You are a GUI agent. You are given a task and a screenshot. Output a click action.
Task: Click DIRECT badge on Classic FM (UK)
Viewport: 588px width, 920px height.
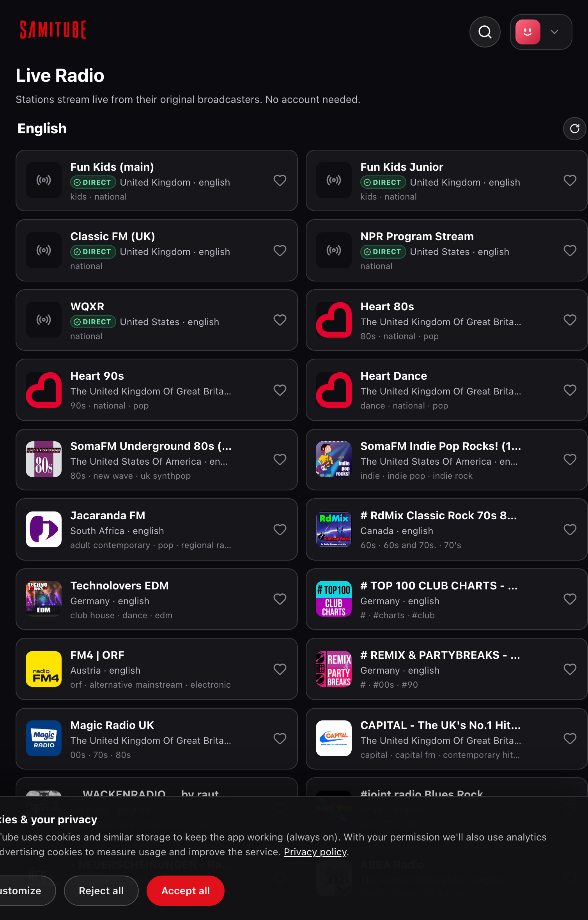(93, 252)
